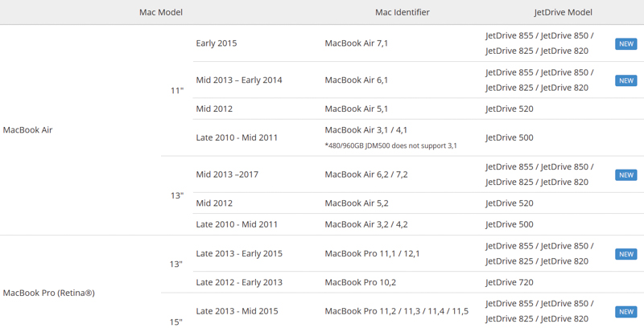Click Late 2012 - Early 2013 period cell
Screen dimensions: 644x328
tap(239, 282)
